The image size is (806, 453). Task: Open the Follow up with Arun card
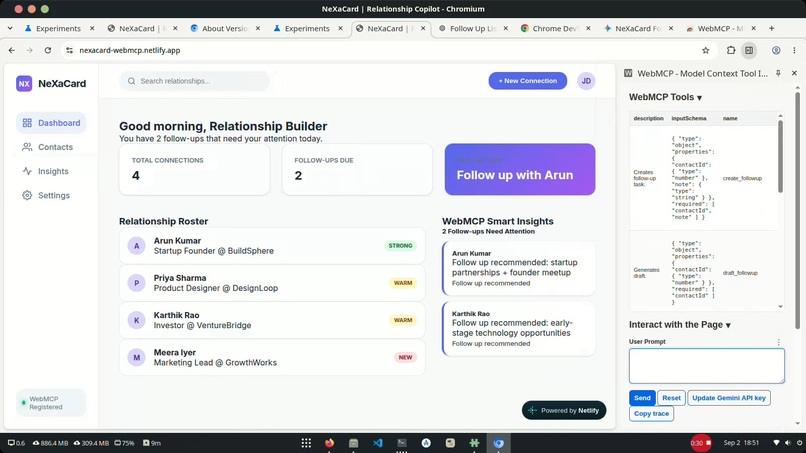click(520, 169)
